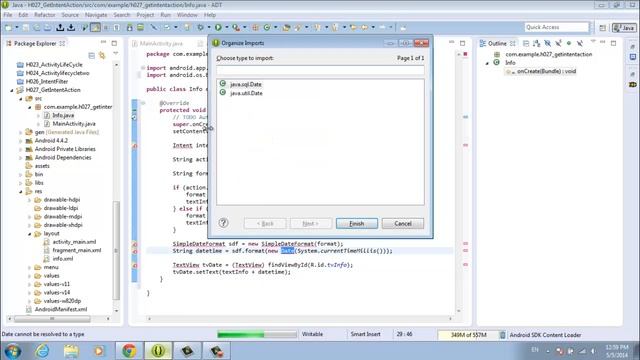Click the Windows Start button
The image size is (640, 360).
click(13, 351)
